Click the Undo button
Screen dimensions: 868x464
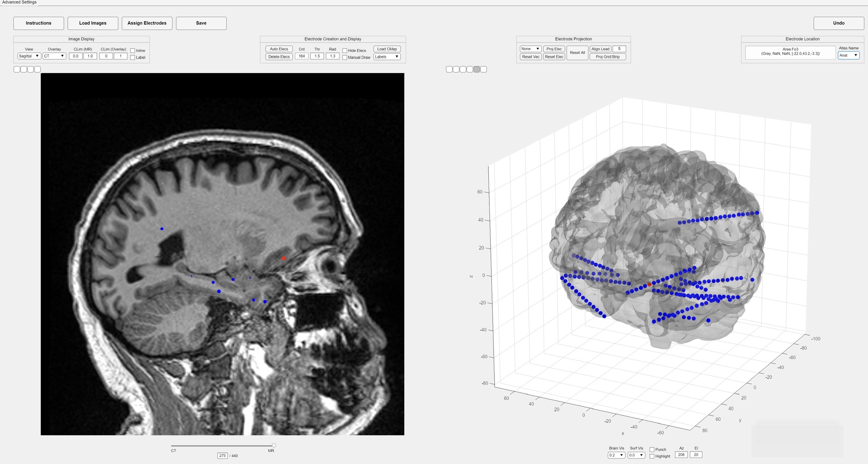click(x=839, y=23)
